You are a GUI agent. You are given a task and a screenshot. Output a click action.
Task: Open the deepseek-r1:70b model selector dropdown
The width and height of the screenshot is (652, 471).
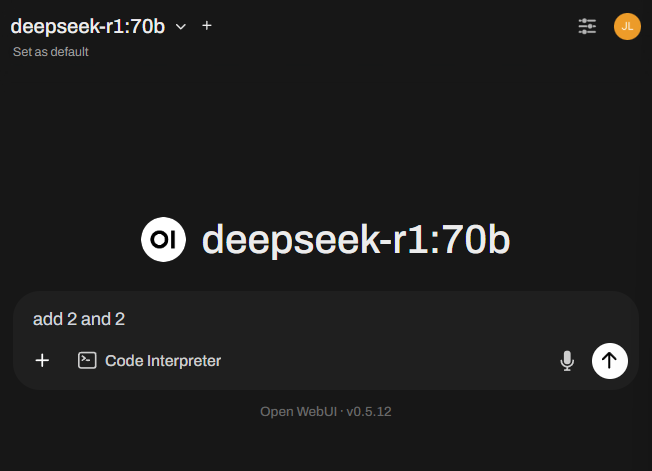(98, 27)
